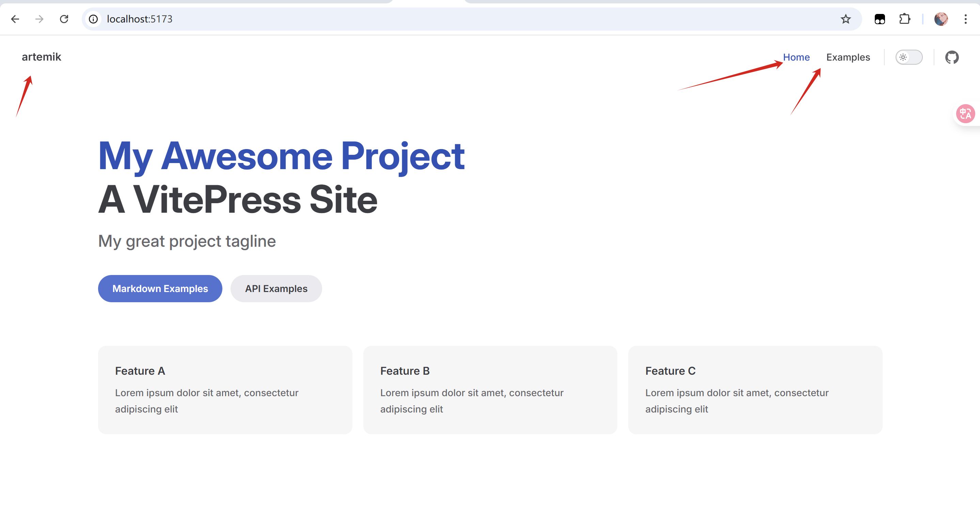Select the Feature C card
980x518 pixels.
pyautogui.click(x=755, y=390)
